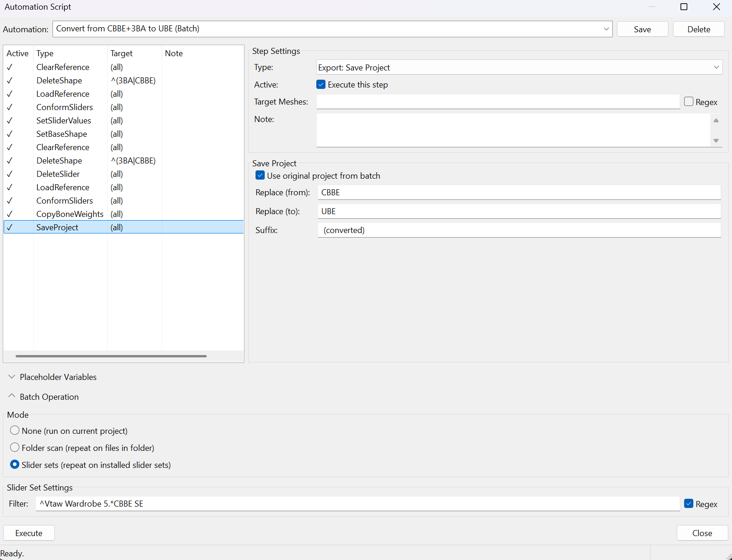732x560 pixels.
Task: Open the step Type dropdown
Action: (519, 67)
